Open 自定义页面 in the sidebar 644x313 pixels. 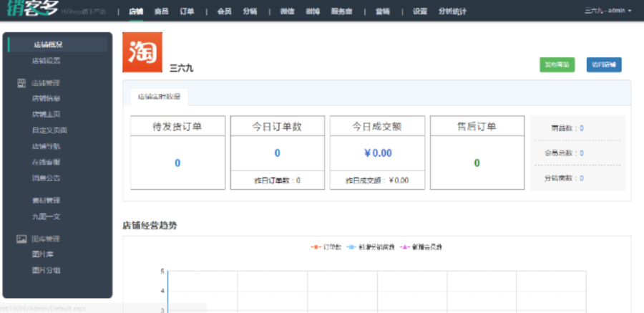49,130
